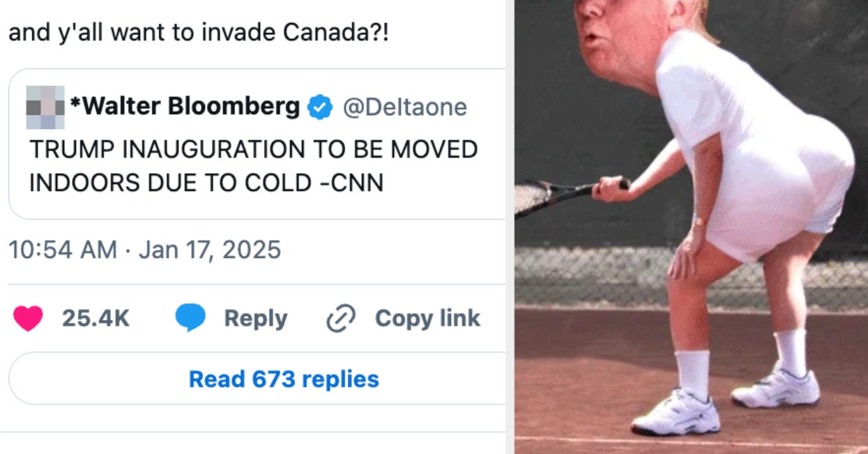Click the heart icon to unlike the tweet
This screenshot has width=868, height=454.
[x=29, y=318]
